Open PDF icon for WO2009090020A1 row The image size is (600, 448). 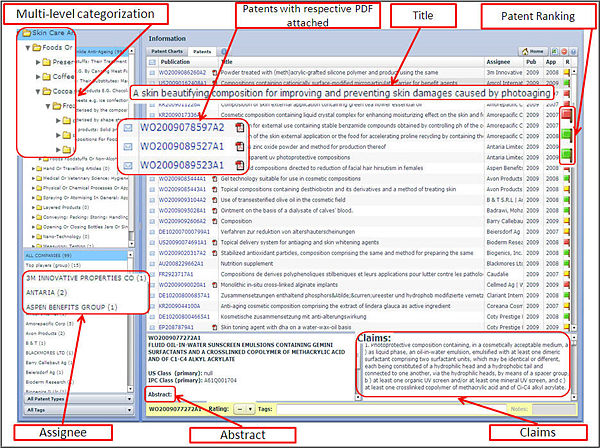(x=215, y=285)
